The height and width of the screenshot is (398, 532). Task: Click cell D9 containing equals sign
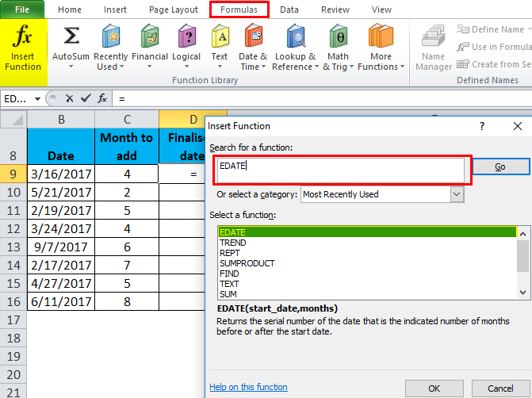(182, 174)
